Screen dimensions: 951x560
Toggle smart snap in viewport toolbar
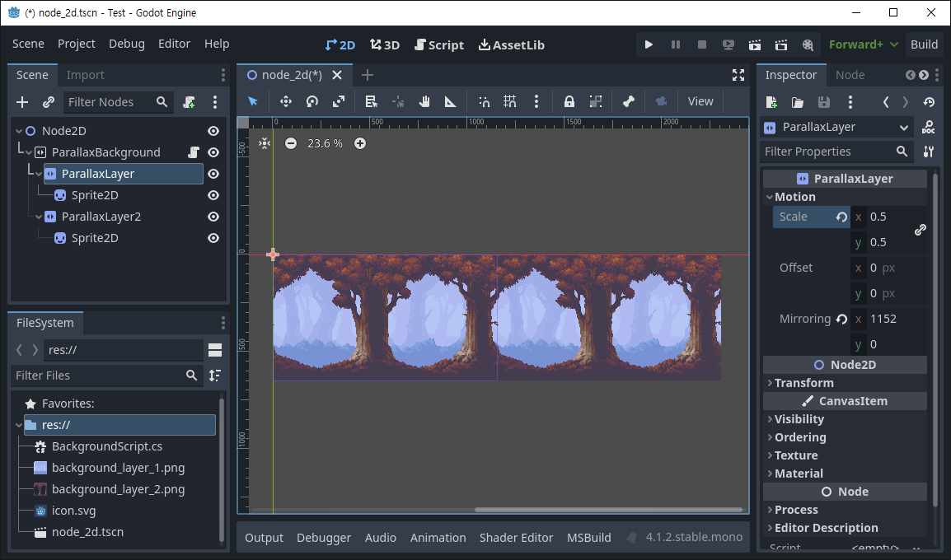click(x=484, y=101)
